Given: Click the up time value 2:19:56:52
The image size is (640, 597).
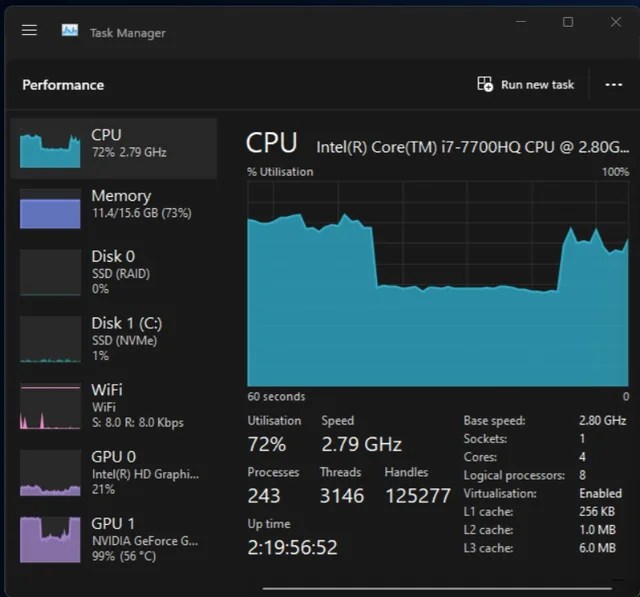Looking at the screenshot, I should coord(293,548).
